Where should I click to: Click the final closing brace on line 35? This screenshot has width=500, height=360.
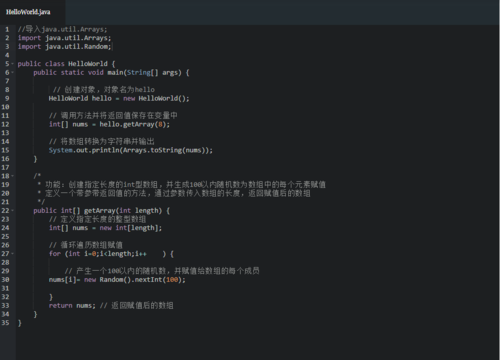[19, 323]
